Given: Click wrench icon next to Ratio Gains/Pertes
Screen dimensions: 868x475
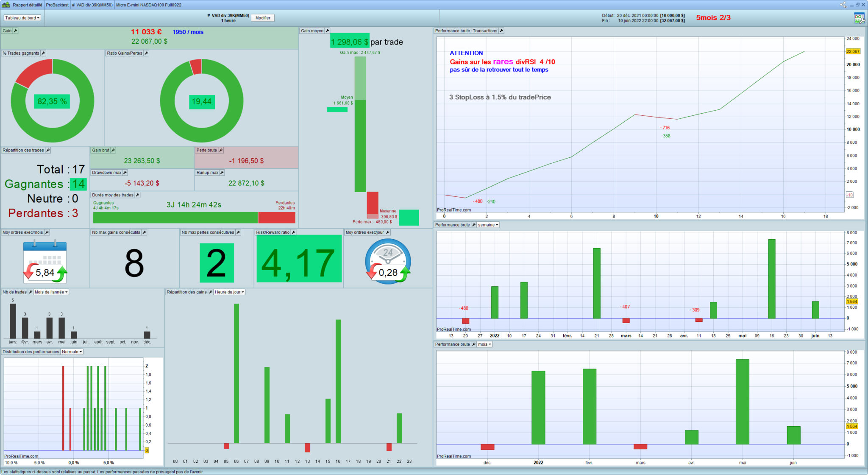Looking at the screenshot, I should click(146, 53).
